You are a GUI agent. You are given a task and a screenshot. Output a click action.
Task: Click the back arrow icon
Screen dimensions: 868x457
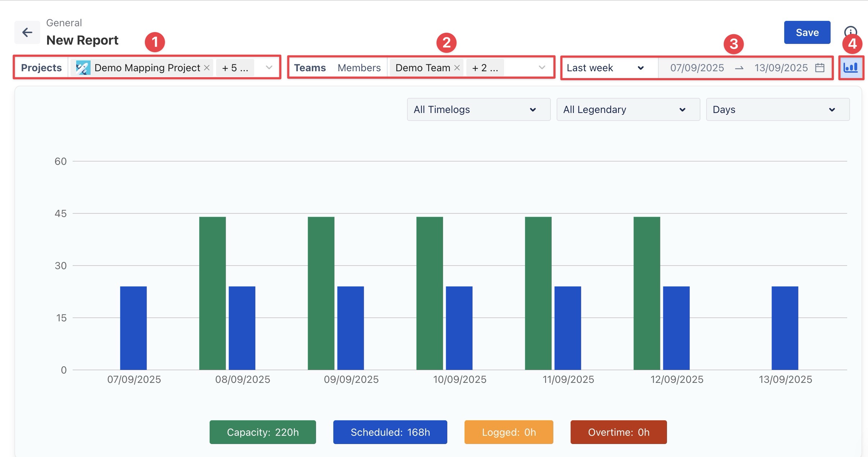(x=27, y=32)
